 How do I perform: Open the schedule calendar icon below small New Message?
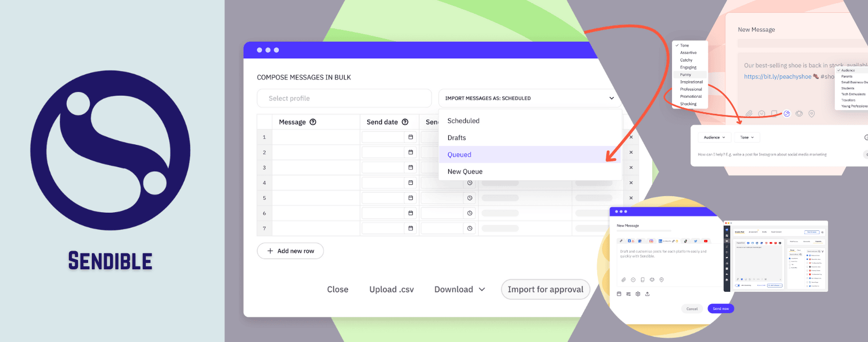tap(619, 294)
